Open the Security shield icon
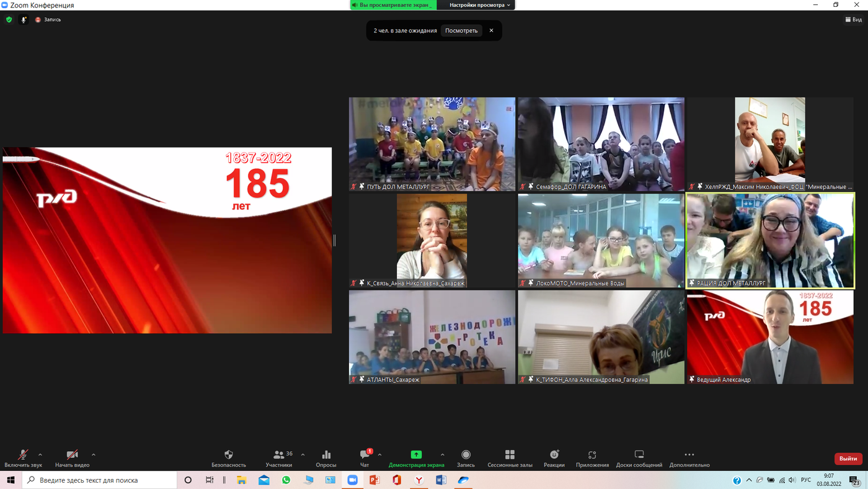 (228, 455)
